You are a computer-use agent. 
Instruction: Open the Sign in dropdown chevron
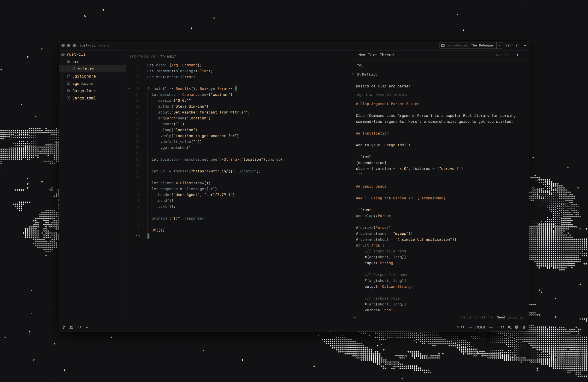coord(525,45)
